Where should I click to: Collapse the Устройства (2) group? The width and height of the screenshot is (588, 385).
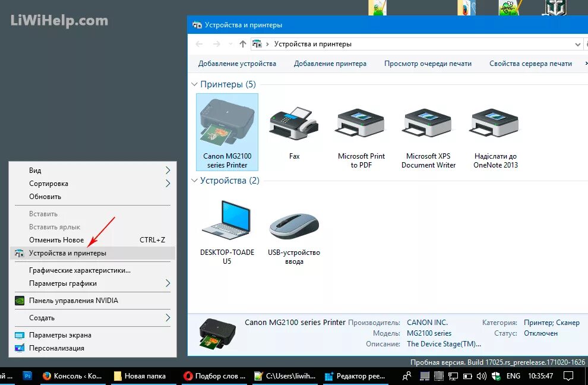[194, 181]
